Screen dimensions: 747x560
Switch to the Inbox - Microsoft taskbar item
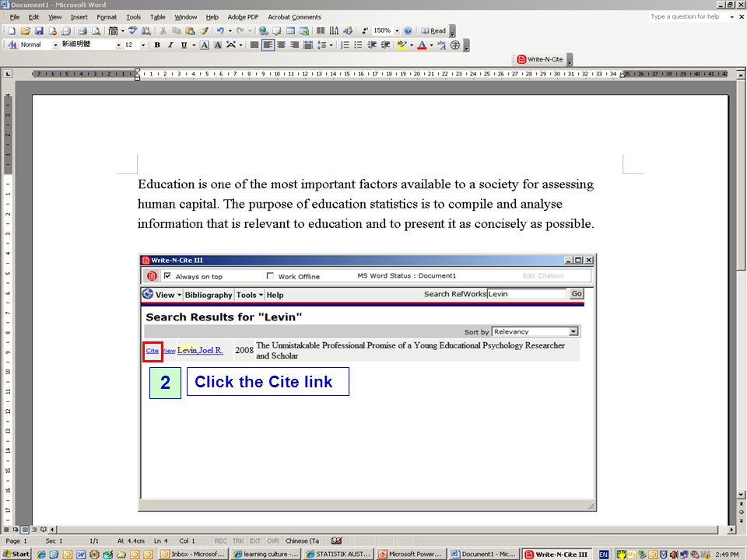click(193, 555)
